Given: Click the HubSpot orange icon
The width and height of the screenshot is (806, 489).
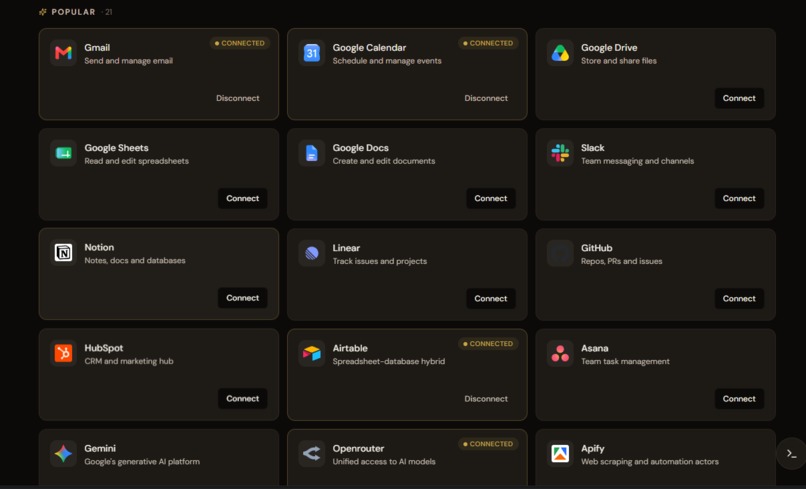Looking at the screenshot, I should click(x=63, y=353).
